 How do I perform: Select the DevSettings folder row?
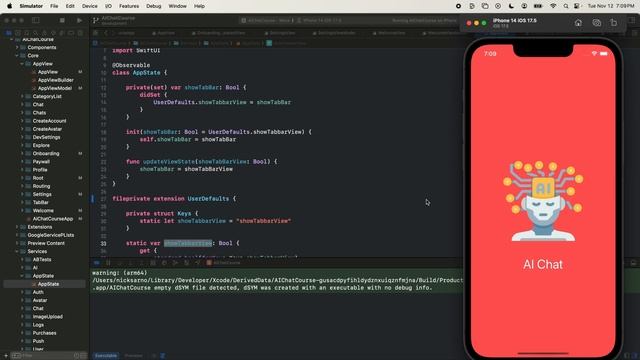(x=44, y=137)
